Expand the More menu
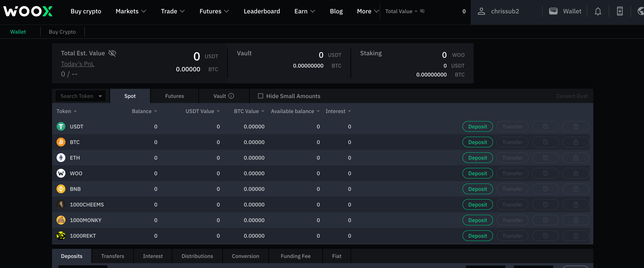Image resolution: width=644 pixels, height=268 pixels. [368, 11]
